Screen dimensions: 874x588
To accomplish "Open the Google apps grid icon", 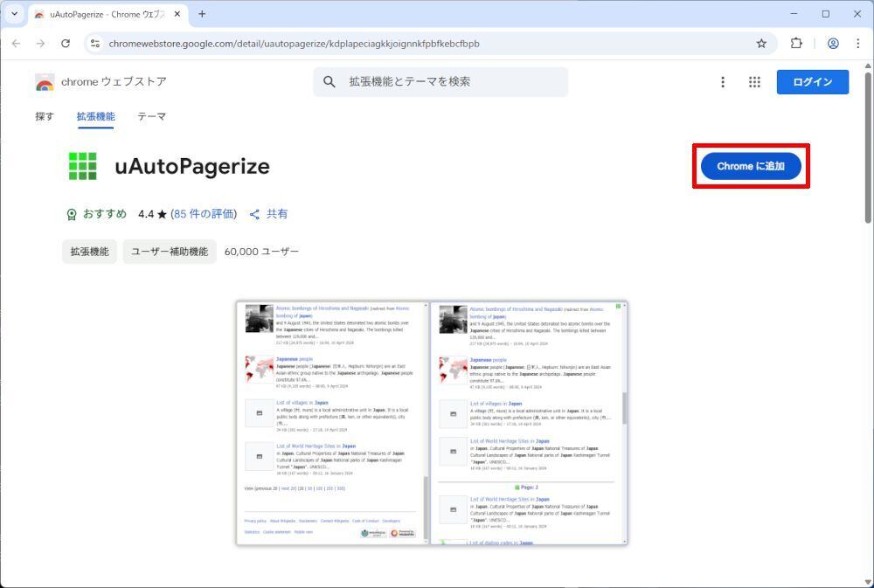I will click(754, 82).
